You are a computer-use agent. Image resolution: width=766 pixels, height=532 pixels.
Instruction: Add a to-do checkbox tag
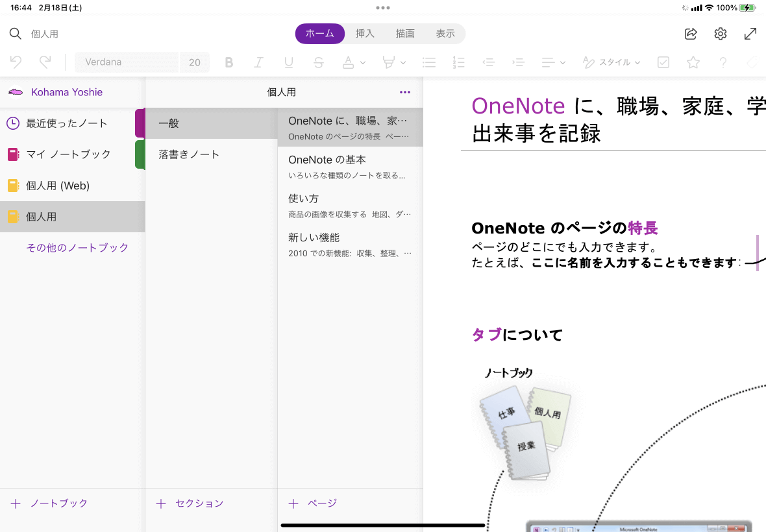663,62
